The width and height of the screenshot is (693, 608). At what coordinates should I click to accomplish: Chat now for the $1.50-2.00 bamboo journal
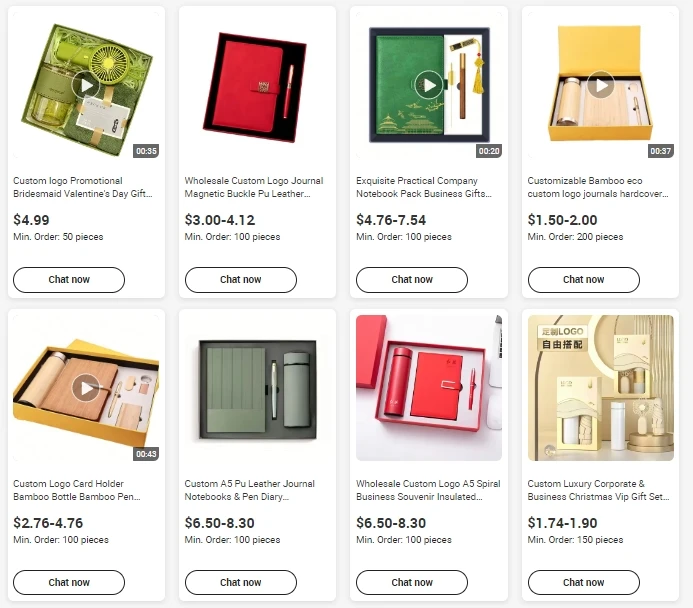pyautogui.click(x=583, y=280)
